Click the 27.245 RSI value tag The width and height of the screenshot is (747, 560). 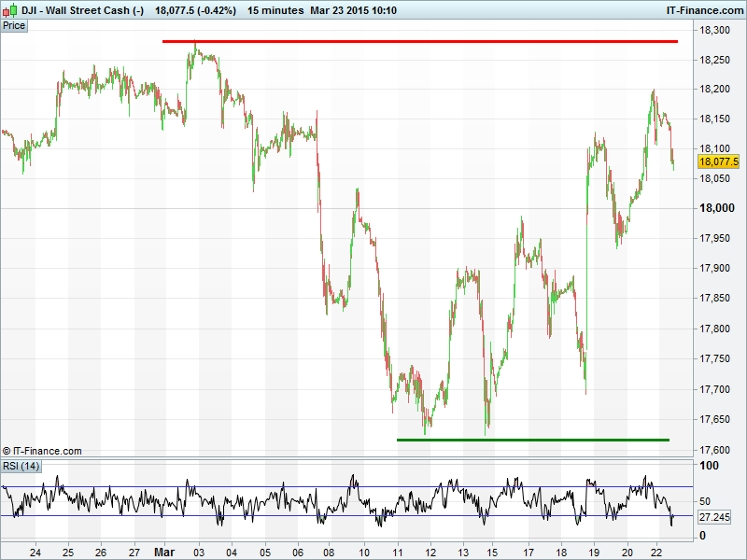pos(714,516)
